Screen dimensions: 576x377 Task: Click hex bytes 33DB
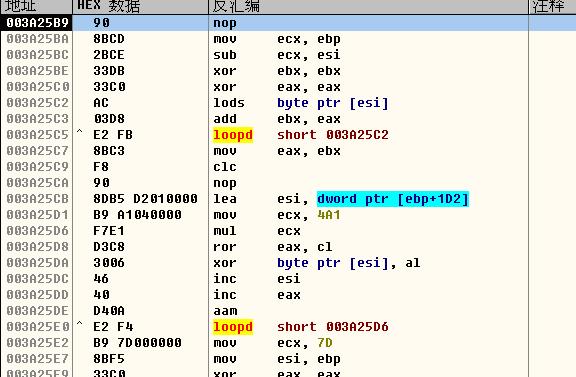(x=109, y=71)
